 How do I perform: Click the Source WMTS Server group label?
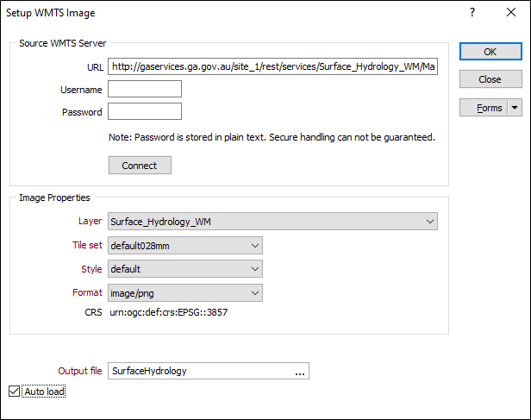coord(63,43)
